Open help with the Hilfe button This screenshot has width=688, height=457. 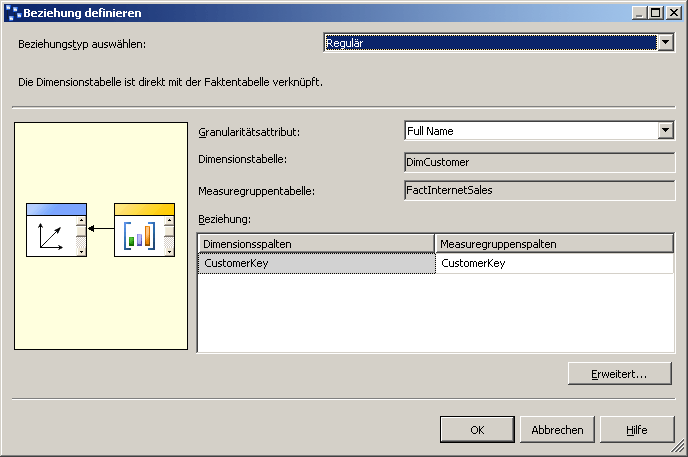pos(636,429)
